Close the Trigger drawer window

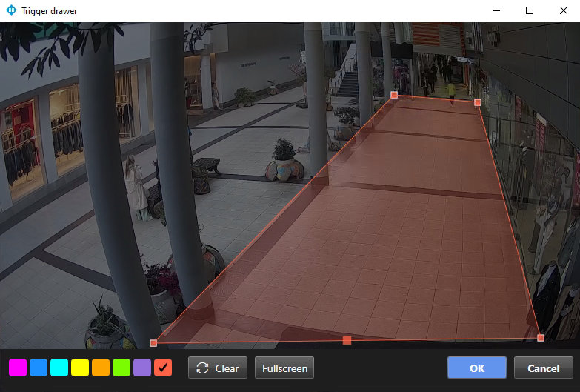563,11
